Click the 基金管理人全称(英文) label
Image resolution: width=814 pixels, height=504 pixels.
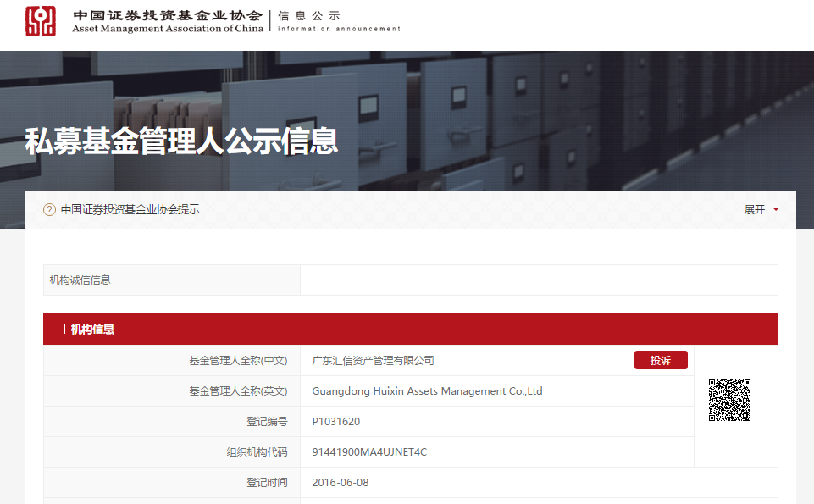coord(238,391)
